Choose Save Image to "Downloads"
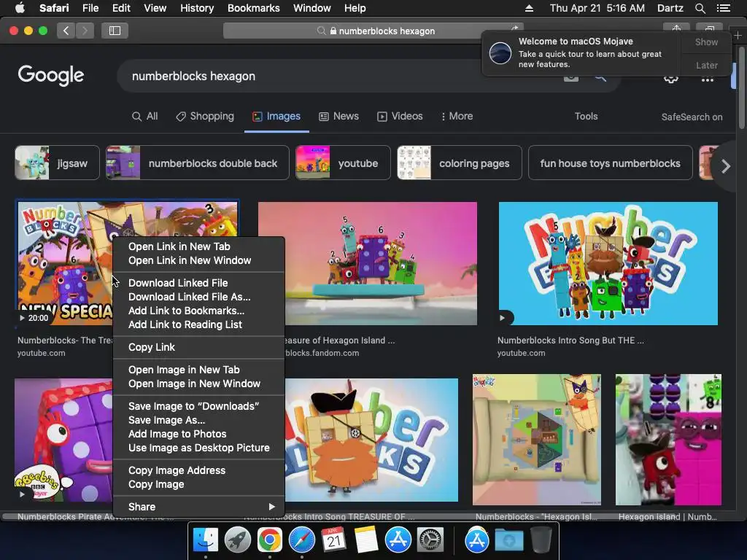Image resolution: width=747 pixels, height=560 pixels. click(x=198, y=406)
